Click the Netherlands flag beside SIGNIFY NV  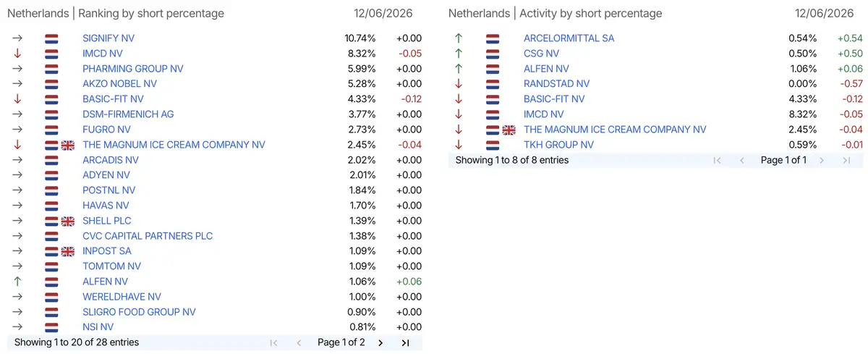pos(51,38)
